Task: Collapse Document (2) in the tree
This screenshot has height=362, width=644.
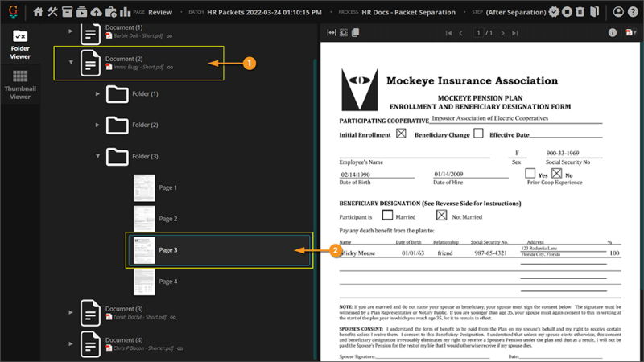Action: point(71,63)
